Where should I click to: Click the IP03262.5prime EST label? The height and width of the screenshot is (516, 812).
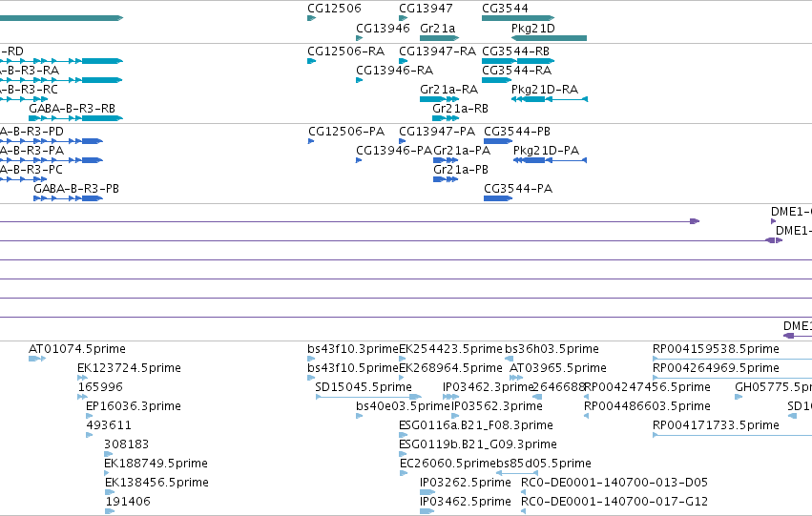[466, 483]
